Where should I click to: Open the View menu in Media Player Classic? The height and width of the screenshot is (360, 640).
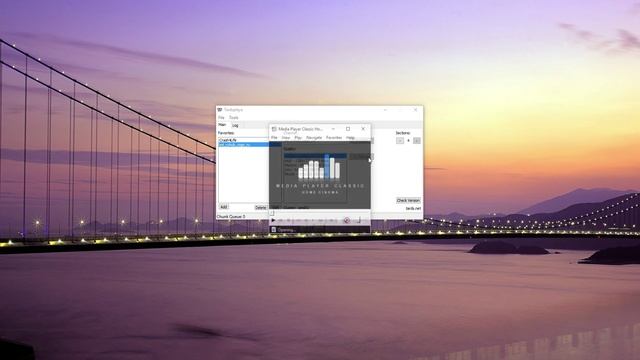point(286,138)
